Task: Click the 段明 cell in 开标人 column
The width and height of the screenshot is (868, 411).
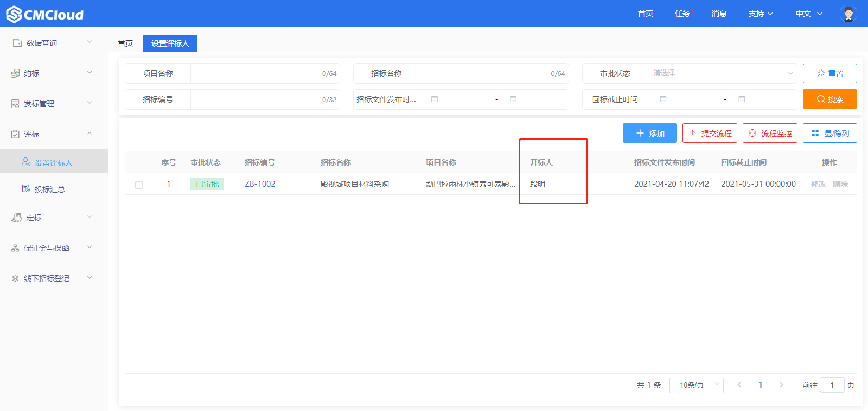Action: [x=538, y=184]
